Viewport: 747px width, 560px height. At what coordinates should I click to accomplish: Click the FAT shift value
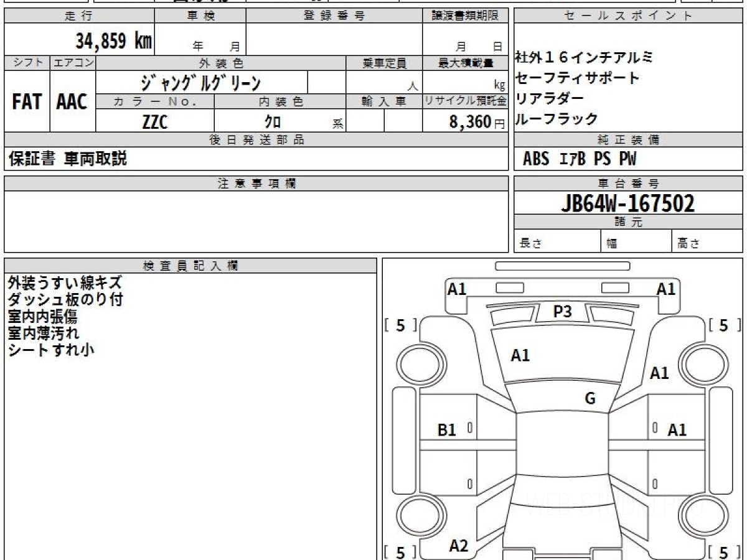[27, 102]
